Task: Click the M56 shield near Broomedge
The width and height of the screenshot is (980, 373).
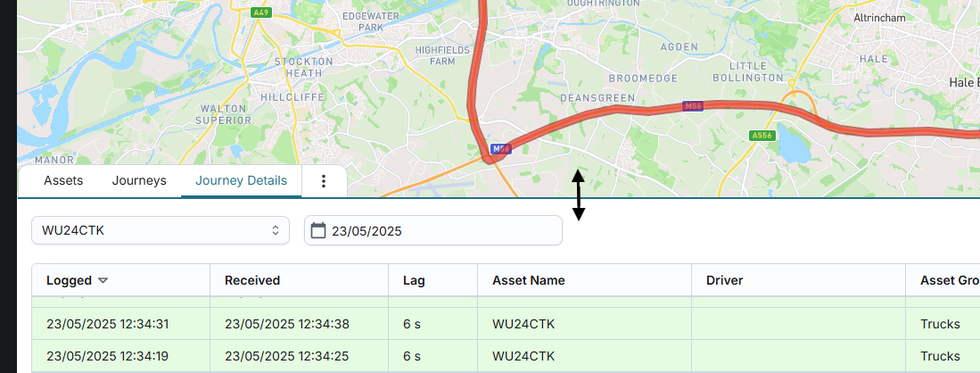Action: [692, 106]
